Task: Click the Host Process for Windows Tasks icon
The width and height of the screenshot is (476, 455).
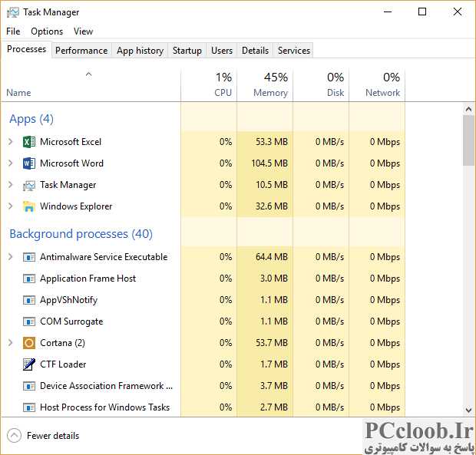Action: tap(29, 407)
